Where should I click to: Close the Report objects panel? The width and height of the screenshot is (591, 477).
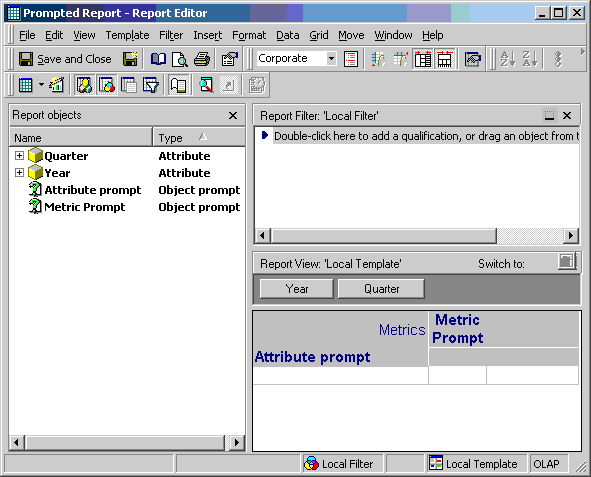[233, 115]
